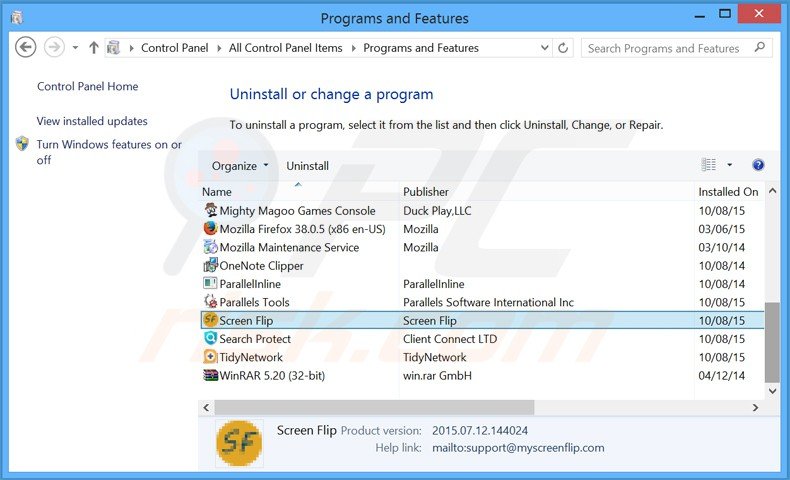This screenshot has height=480, width=790.
Task: Click the Uninstall button
Action: (307, 166)
